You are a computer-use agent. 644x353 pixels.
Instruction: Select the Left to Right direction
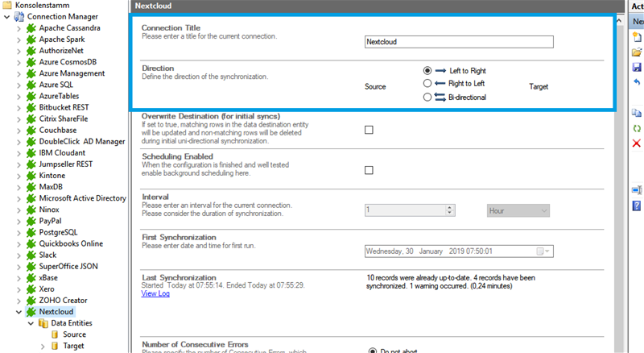pos(427,71)
